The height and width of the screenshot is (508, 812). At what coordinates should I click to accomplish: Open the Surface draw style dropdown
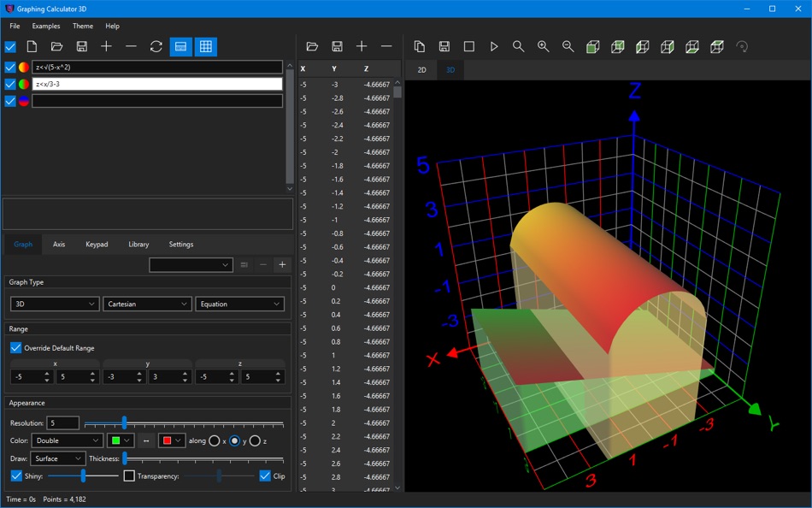pos(58,458)
